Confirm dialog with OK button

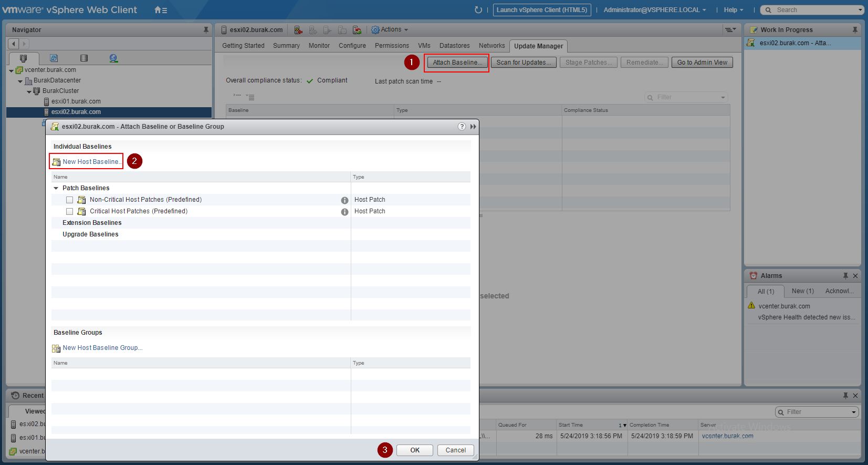pos(415,450)
